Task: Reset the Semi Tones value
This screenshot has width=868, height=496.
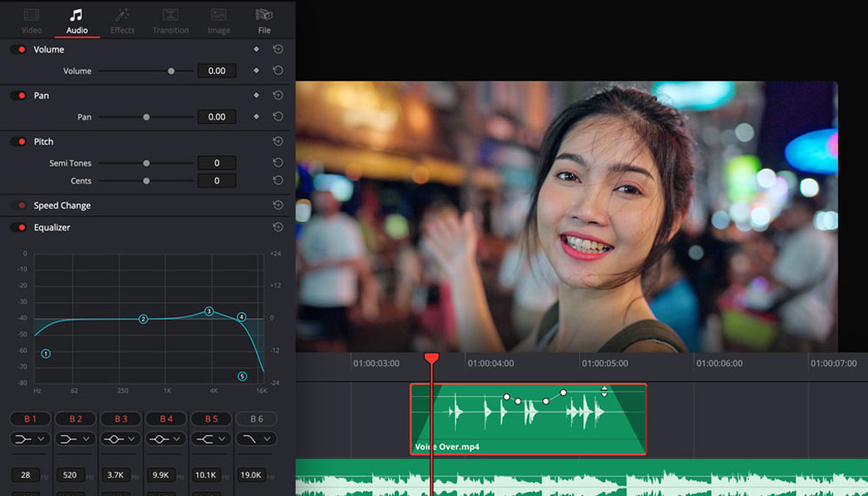Action: pyautogui.click(x=278, y=163)
